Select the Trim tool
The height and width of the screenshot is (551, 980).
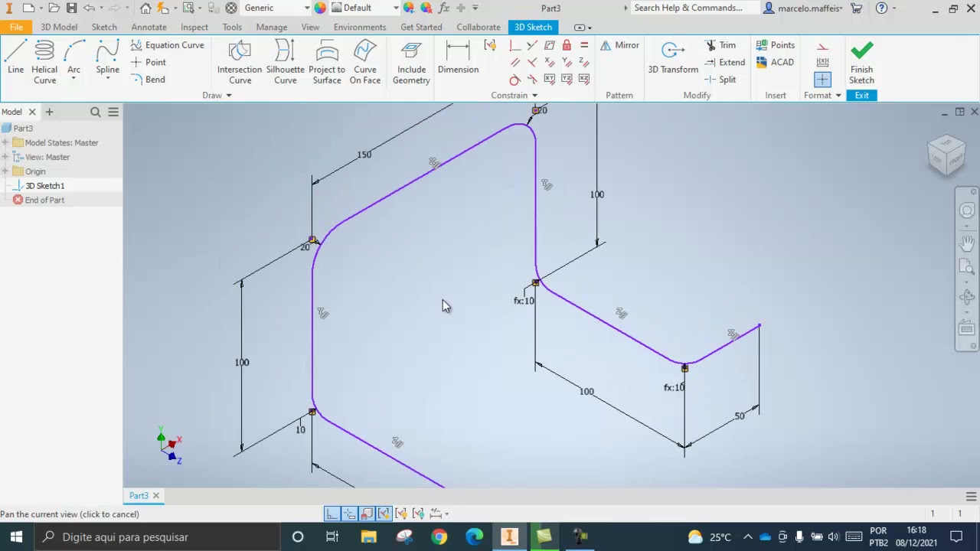pos(720,45)
